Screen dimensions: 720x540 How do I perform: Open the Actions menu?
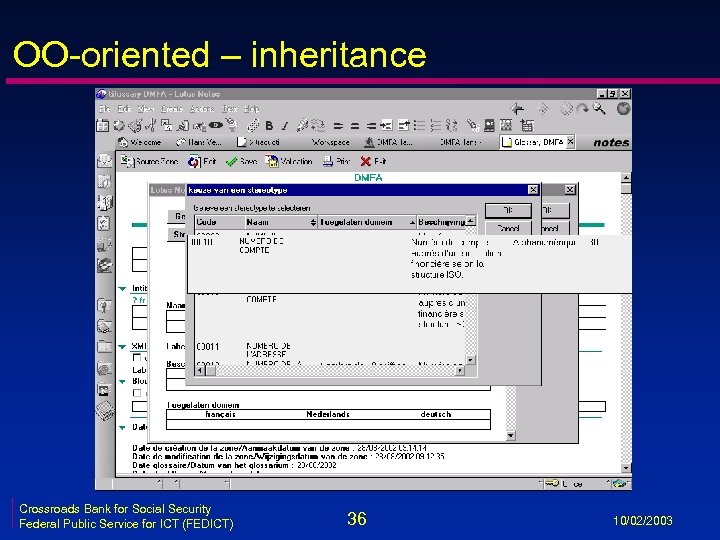click(202, 109)
